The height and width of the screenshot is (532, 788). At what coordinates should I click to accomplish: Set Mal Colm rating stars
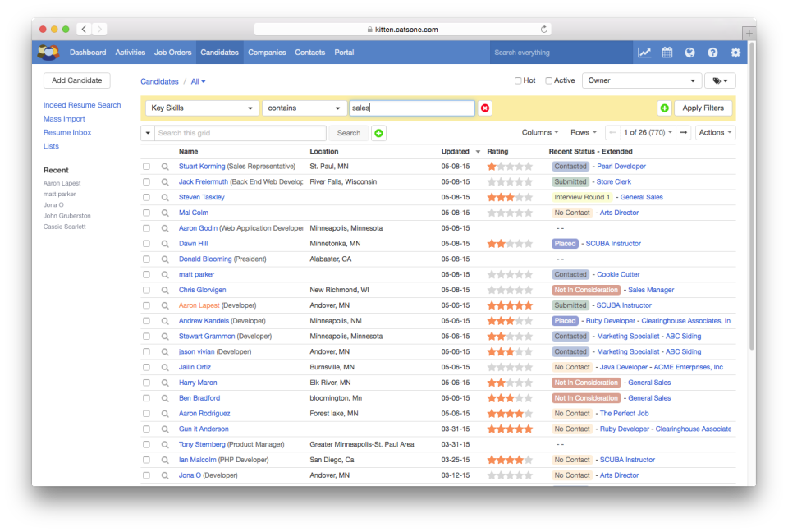tap(510, 213)
